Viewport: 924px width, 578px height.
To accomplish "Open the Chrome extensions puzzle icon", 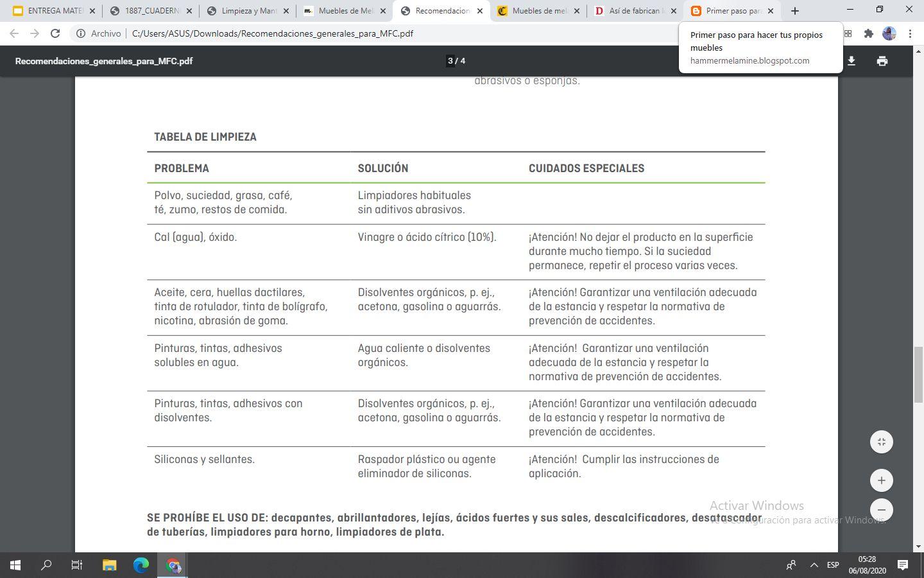I will point(869,33).
